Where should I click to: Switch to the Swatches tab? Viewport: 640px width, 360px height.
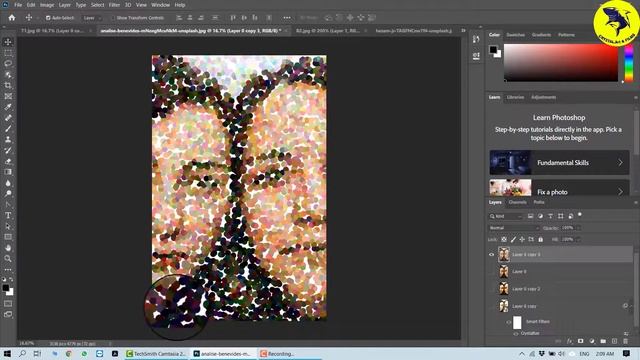[516, 35]
